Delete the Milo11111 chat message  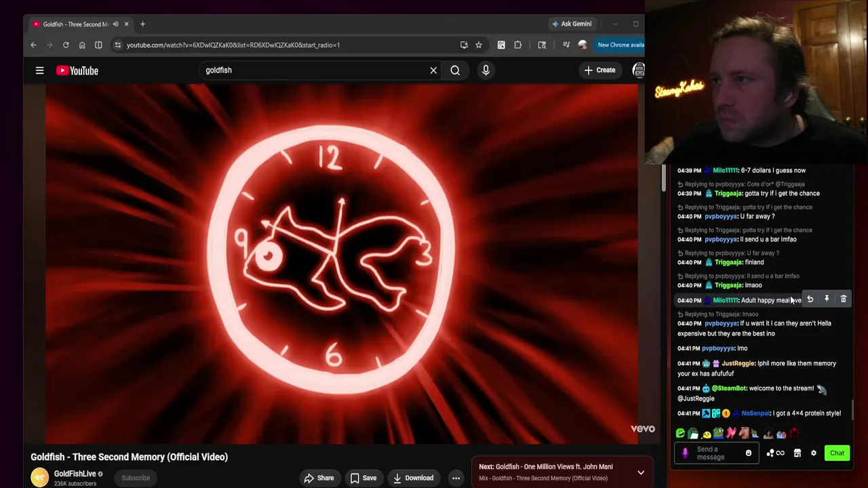pyautogui.click(x=844, y=299)
